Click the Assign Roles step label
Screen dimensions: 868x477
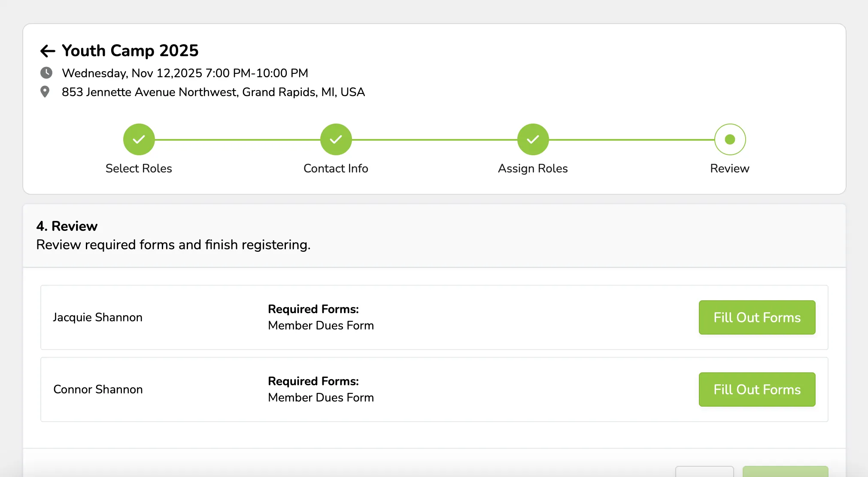click(x=533, y=169)
